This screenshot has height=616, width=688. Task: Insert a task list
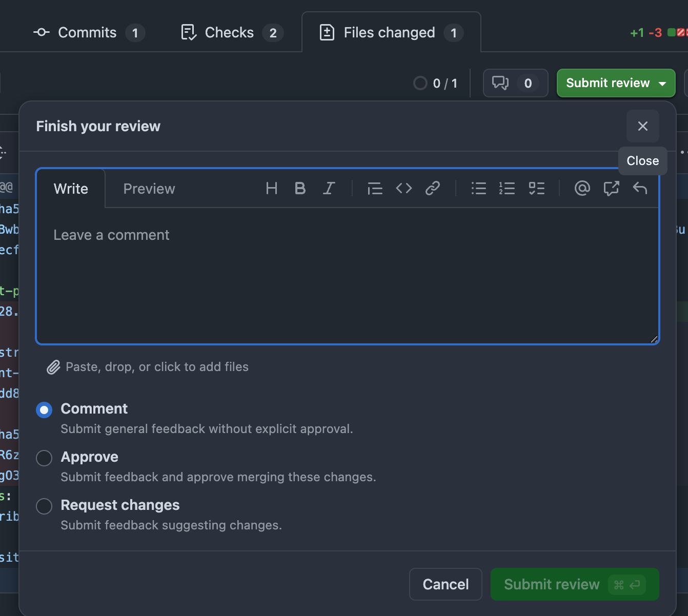tap(536, 189)
